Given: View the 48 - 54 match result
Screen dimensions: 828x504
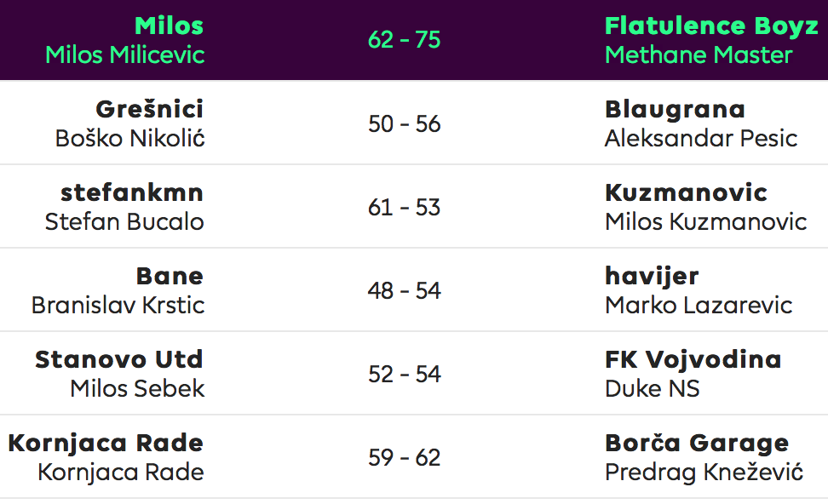Looking at the screenshot, I should 404,291.
